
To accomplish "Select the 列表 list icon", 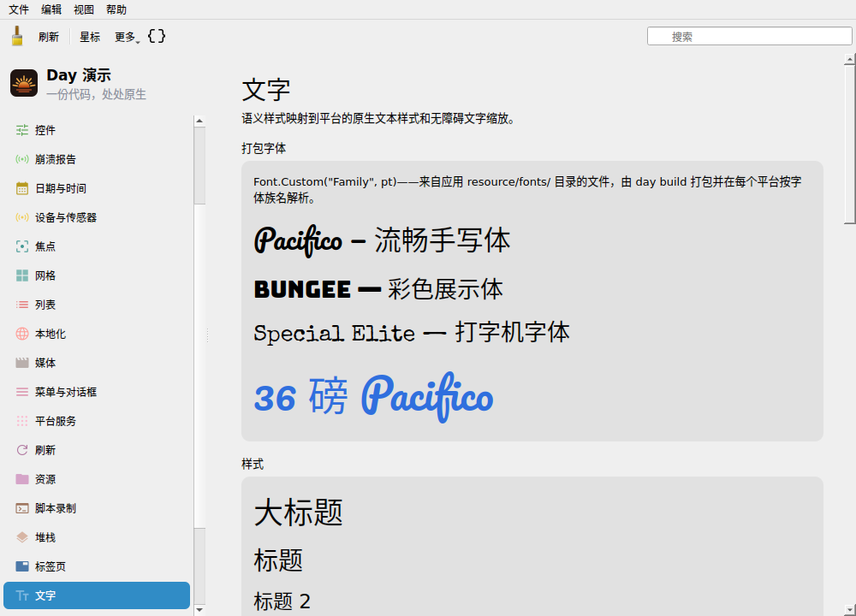I will pos(22,305).
